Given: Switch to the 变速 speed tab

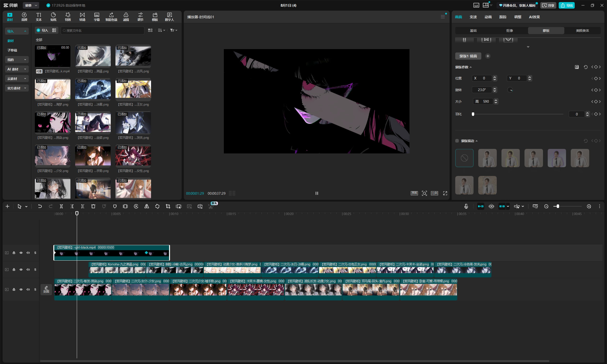Looking at the screenshot, I should tap(473, 17).
